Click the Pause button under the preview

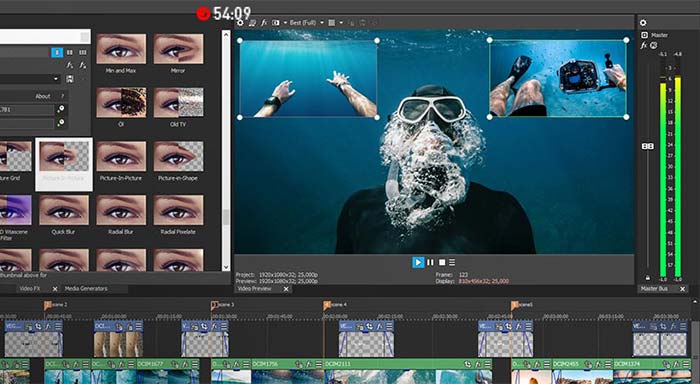[x=430, y=262]
